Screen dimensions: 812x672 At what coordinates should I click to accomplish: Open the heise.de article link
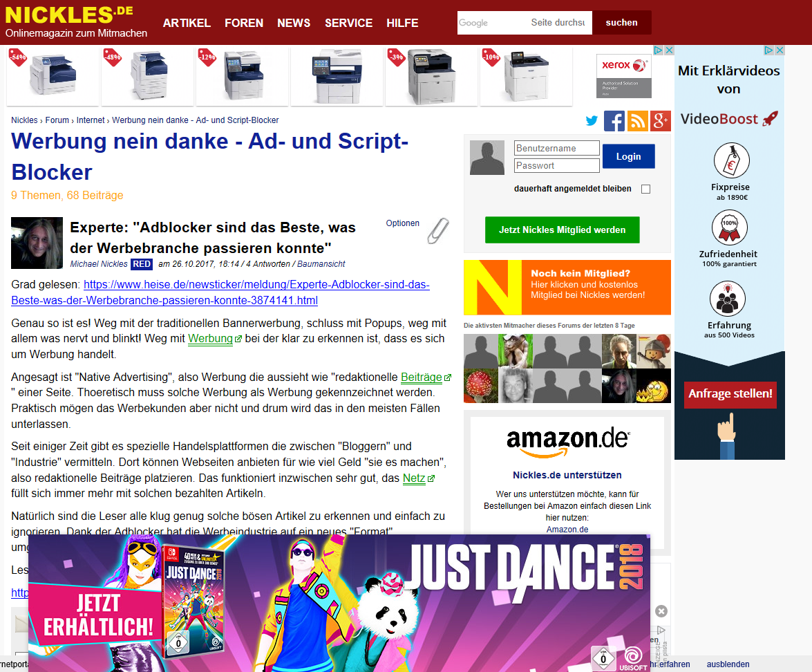[x=220, y=292]
